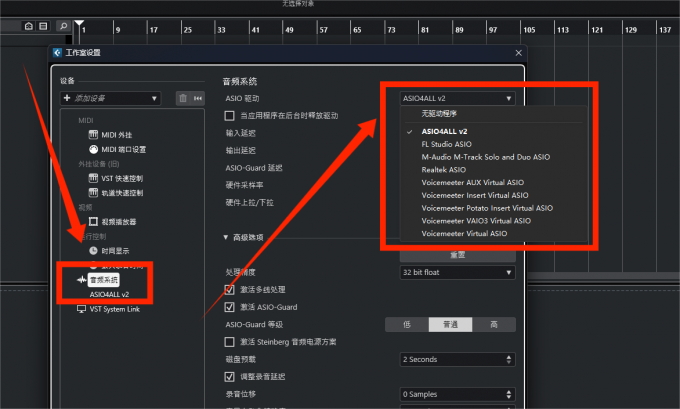Set ASIO-Guard level to 普通
The image size is (680, 409).
pos(450,324)
